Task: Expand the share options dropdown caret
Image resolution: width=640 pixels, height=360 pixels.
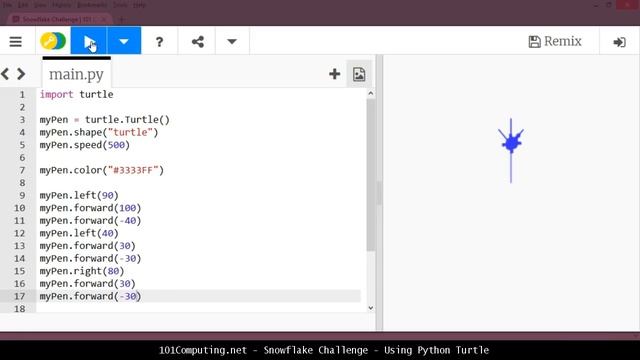Action: click(232, 41)
